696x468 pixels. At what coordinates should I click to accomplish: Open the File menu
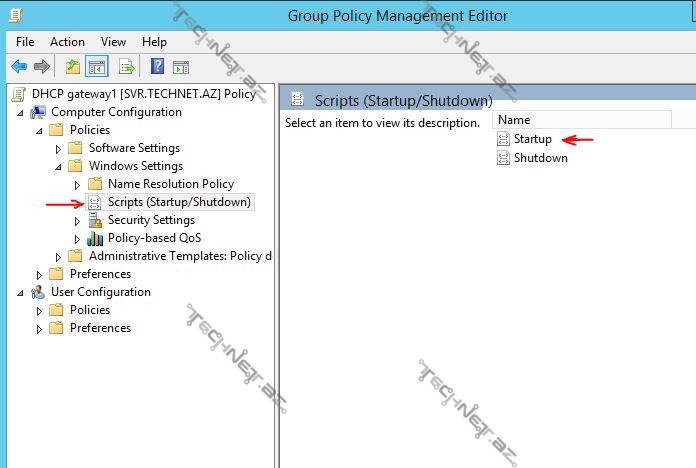25,42
